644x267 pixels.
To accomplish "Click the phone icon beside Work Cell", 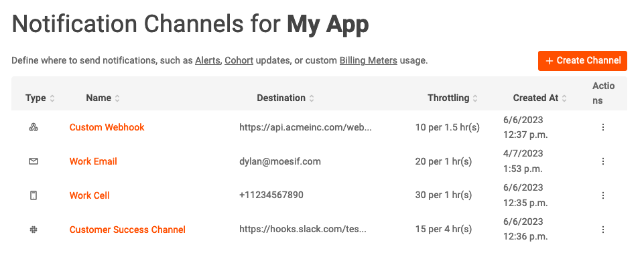I will pyautogui.click(x=34, y=195).
